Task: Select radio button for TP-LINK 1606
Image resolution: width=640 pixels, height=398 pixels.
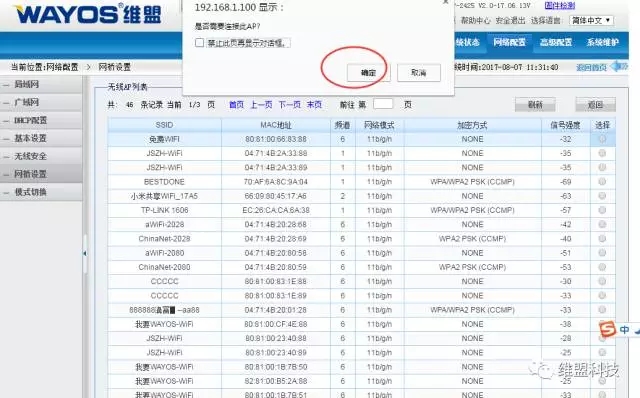Action: 602,210
